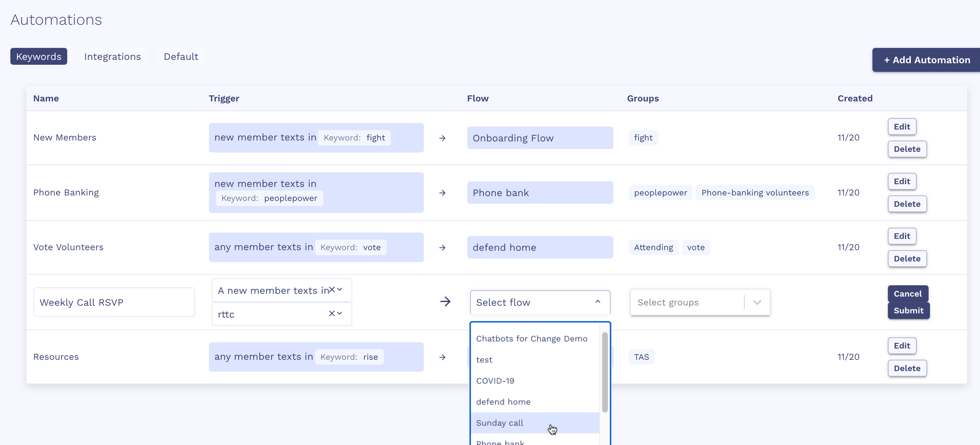Choose 'Sunday call' flow option
980x445 pixels.
535,423
